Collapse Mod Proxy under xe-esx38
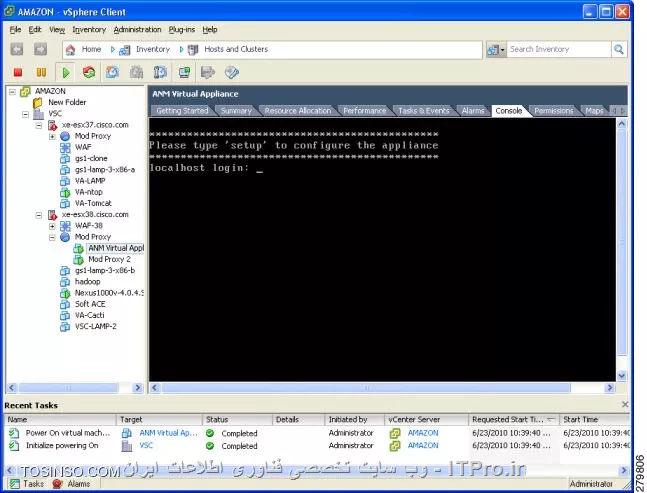 pyautogui.click(x=52, y=237)
